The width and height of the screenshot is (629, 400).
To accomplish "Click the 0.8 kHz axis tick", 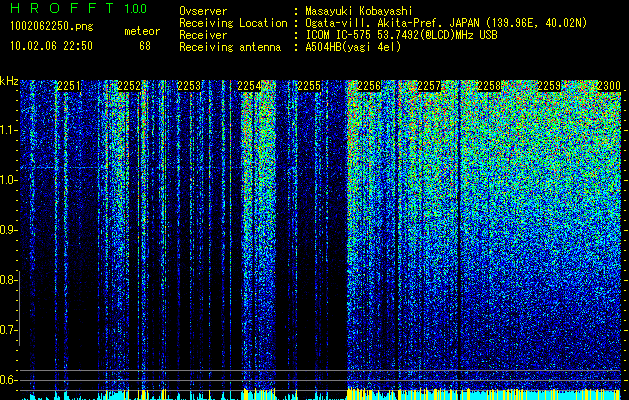I will (9, 280).
